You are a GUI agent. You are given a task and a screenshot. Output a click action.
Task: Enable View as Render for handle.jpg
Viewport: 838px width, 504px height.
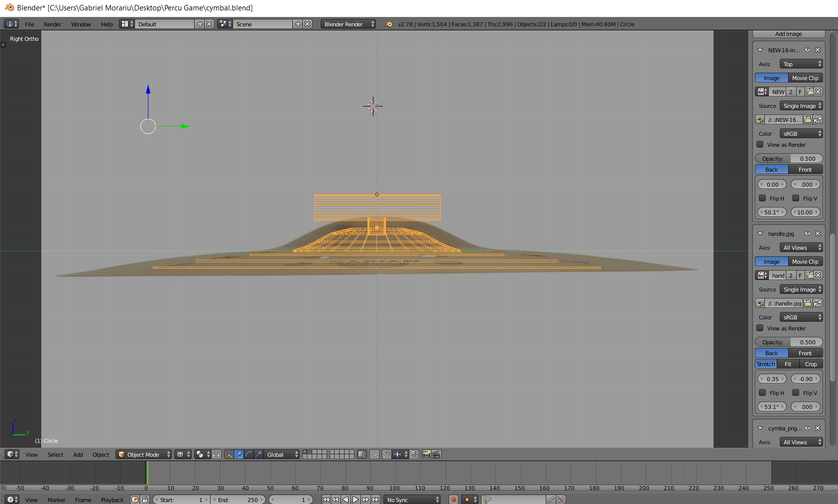760,328
